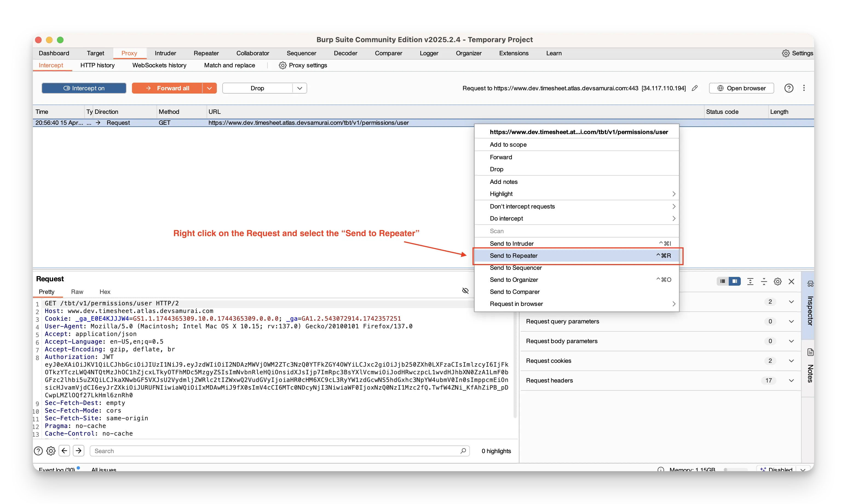
Task: Open the Forward all dropdown arrow
Action: [209, 88]
